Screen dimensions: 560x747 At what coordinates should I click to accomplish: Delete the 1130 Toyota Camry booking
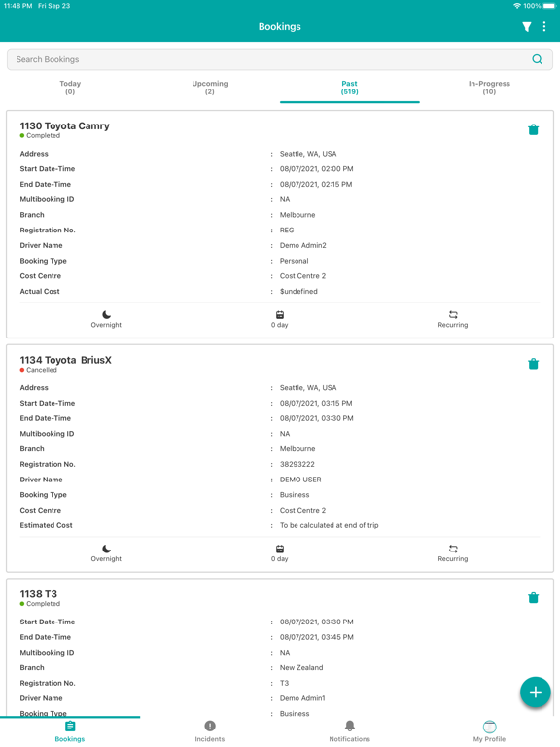pyautogui.click(x=533, y=129)
